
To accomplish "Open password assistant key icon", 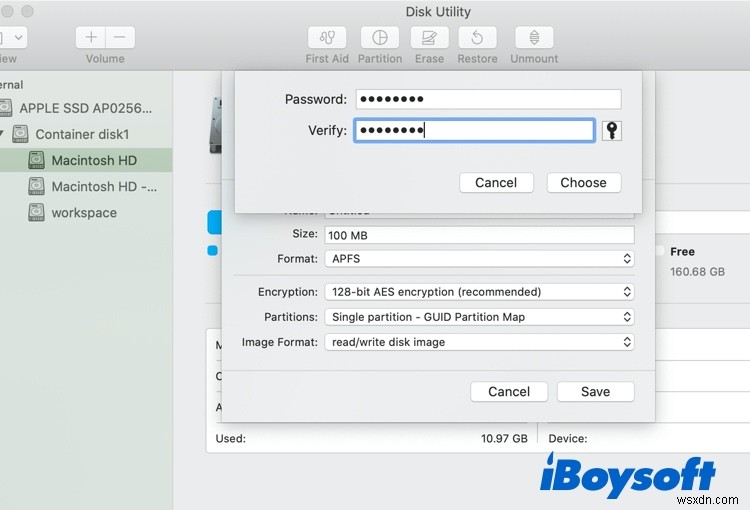I will pos(612,130).
